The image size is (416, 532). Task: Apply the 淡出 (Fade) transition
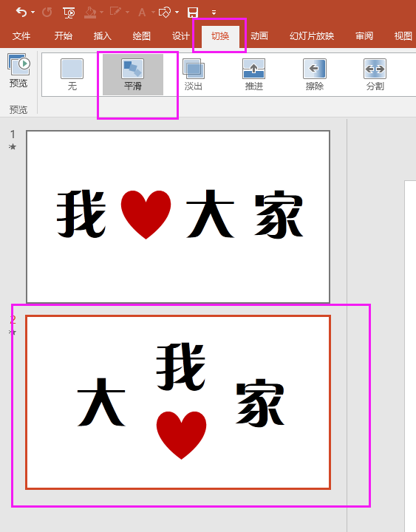point(194,75)
